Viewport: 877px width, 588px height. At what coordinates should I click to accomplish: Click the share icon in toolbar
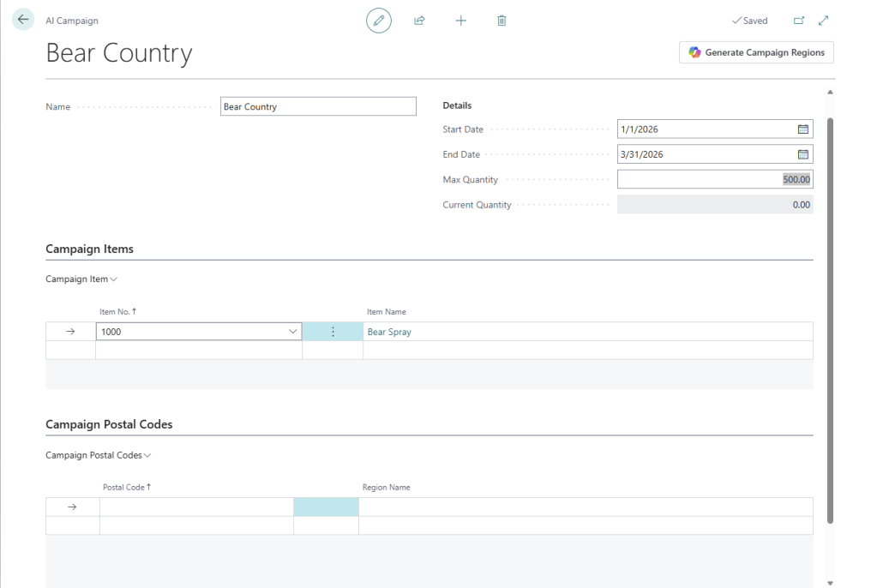point(419,21)
